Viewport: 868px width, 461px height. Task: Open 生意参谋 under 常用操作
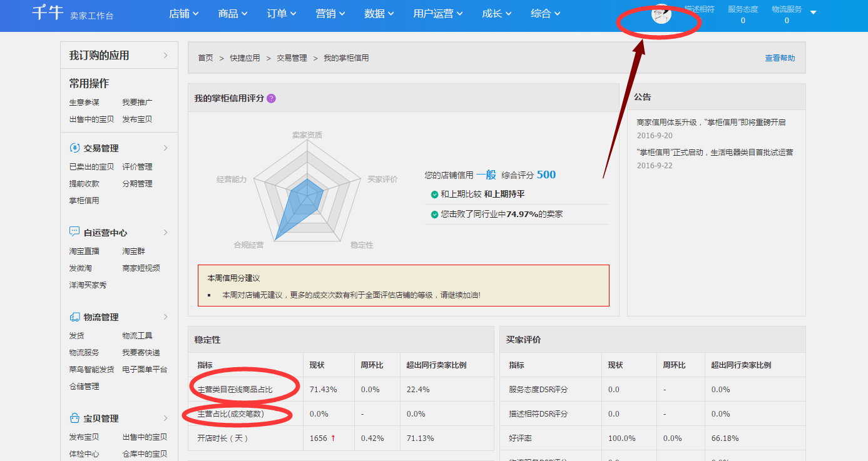tap(84, 102)
